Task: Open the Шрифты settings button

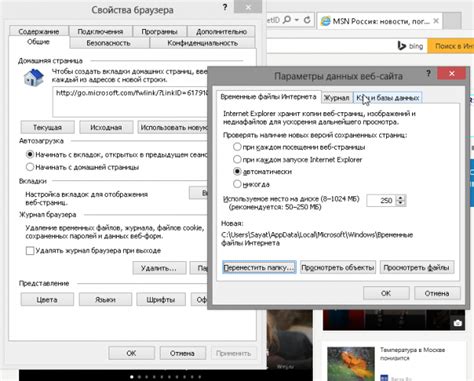Action: click(161, 300)
